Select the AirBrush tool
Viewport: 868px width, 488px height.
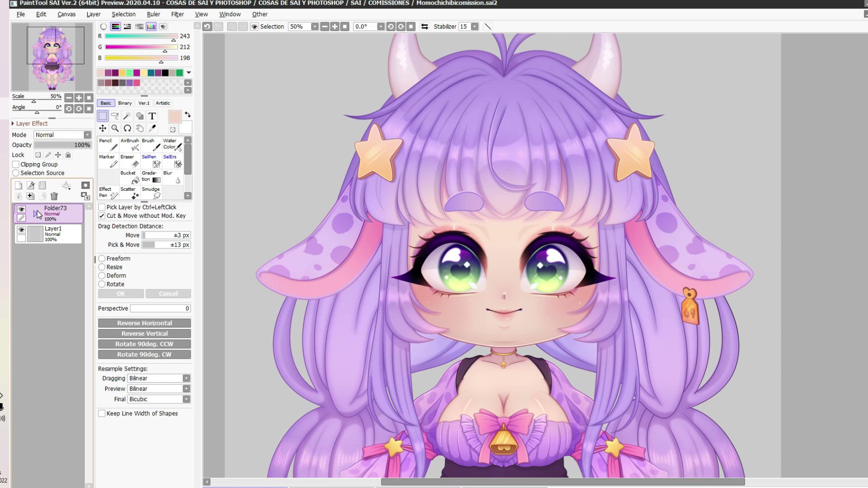pos(130,144)
